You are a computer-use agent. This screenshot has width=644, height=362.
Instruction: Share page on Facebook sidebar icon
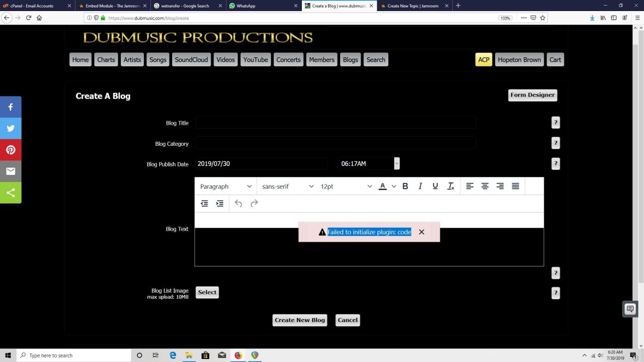pos(11,107)
